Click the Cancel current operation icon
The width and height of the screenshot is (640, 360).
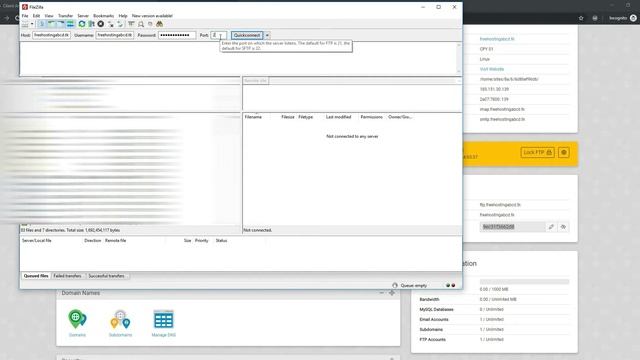(100, 24)
